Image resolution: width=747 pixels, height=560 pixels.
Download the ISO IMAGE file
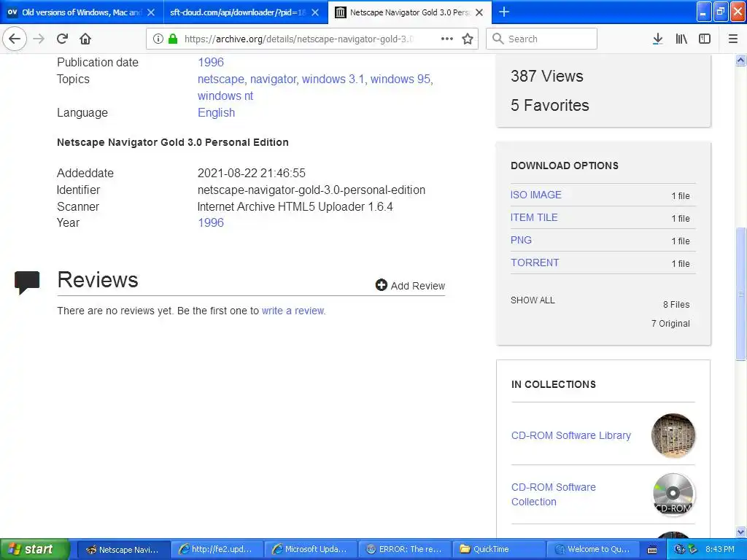(x=536, y=195)
